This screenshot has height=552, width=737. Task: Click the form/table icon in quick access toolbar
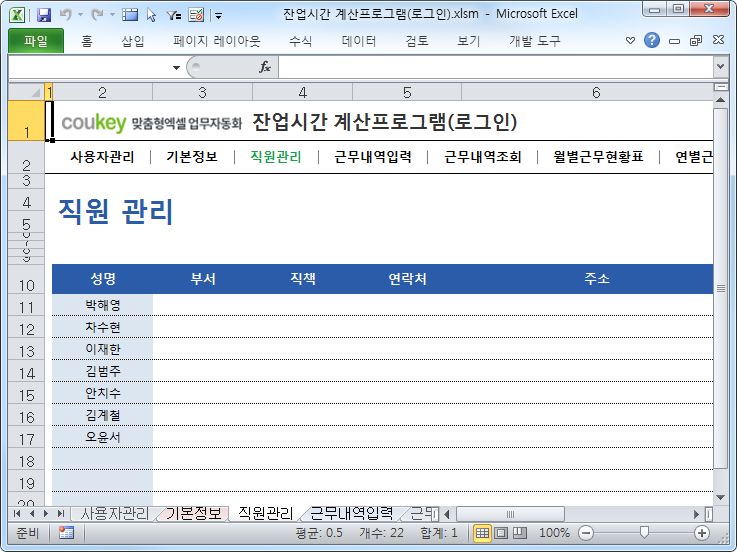130,15
